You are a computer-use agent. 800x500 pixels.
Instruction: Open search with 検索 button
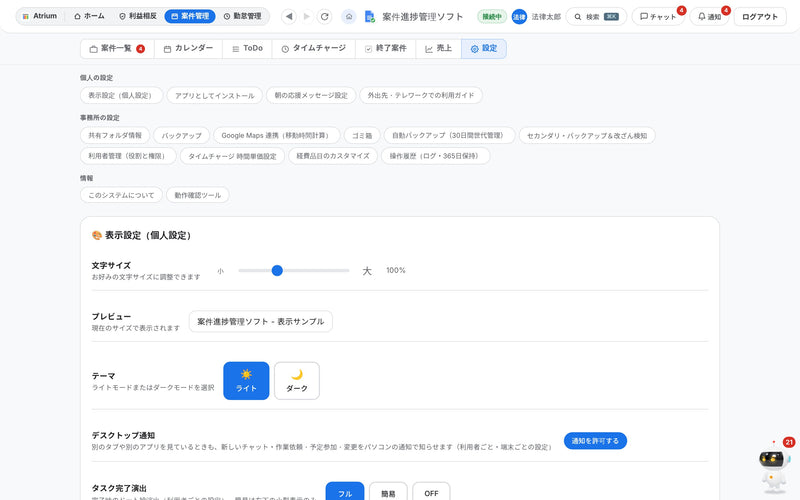[596, 17]
